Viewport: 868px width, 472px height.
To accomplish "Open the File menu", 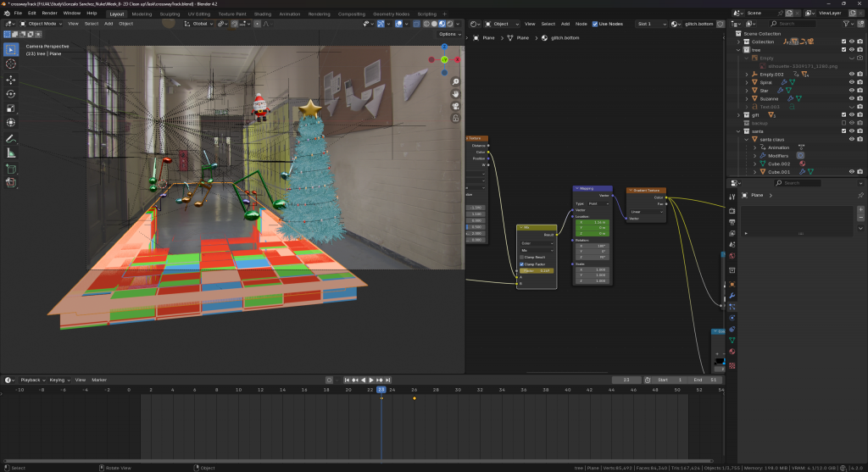I will coord(18,14).
